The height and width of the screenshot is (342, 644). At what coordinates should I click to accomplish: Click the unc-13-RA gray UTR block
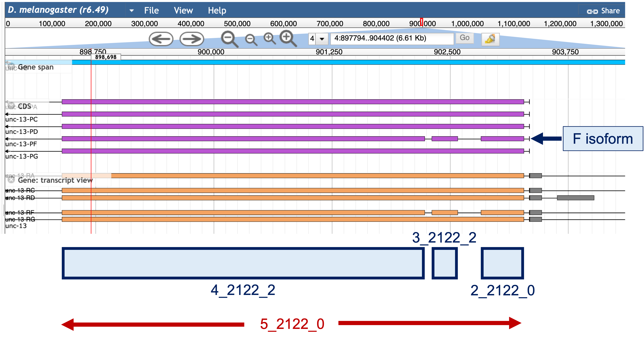coord(536,176)
